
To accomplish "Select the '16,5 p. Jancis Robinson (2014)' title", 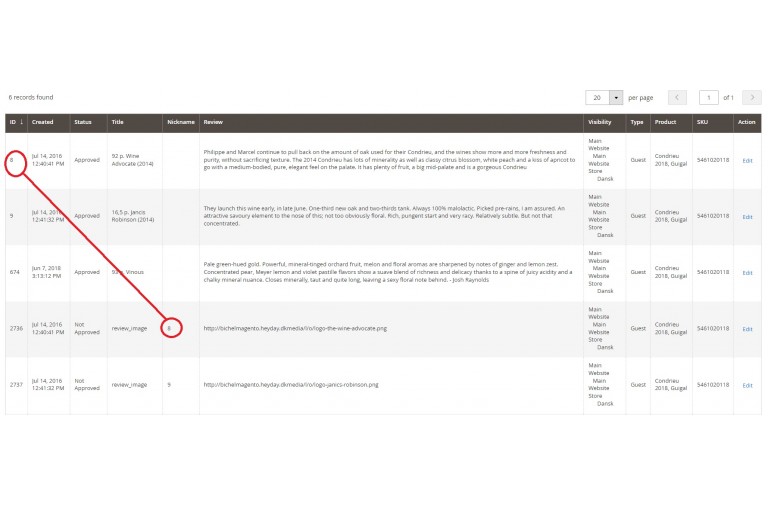I will pos(133,216).
